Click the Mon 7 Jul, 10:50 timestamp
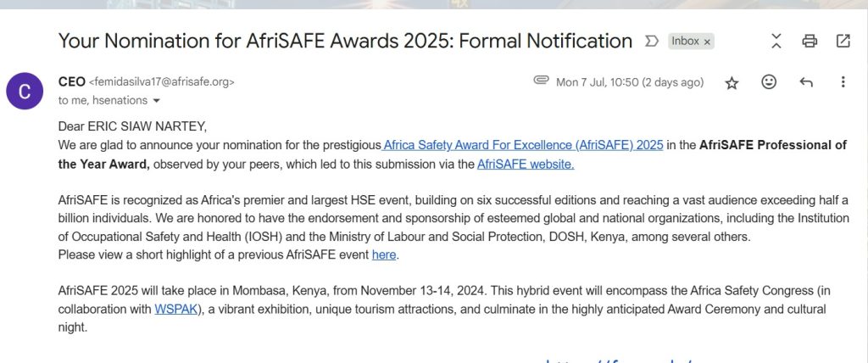The image size is (868, 363). (x=629, y=82)
